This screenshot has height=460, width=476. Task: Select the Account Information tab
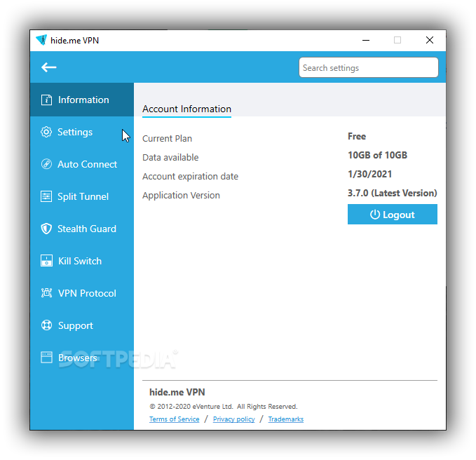pos(186,109)
